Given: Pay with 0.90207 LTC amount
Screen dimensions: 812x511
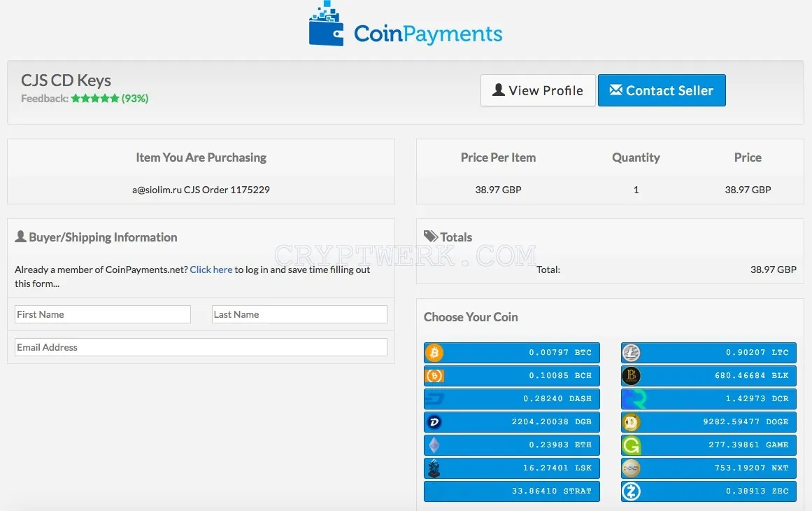Looking at the screenshot, I should [x=708, y=353].
